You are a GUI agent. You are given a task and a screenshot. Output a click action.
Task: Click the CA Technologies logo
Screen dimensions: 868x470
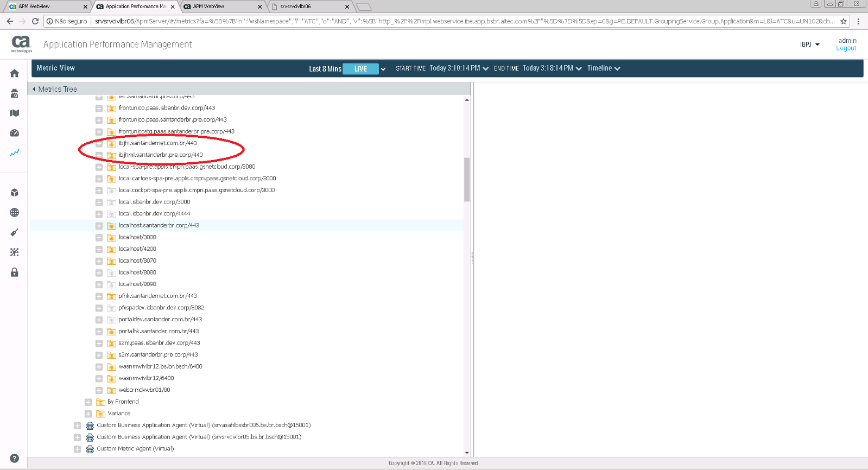22,44
